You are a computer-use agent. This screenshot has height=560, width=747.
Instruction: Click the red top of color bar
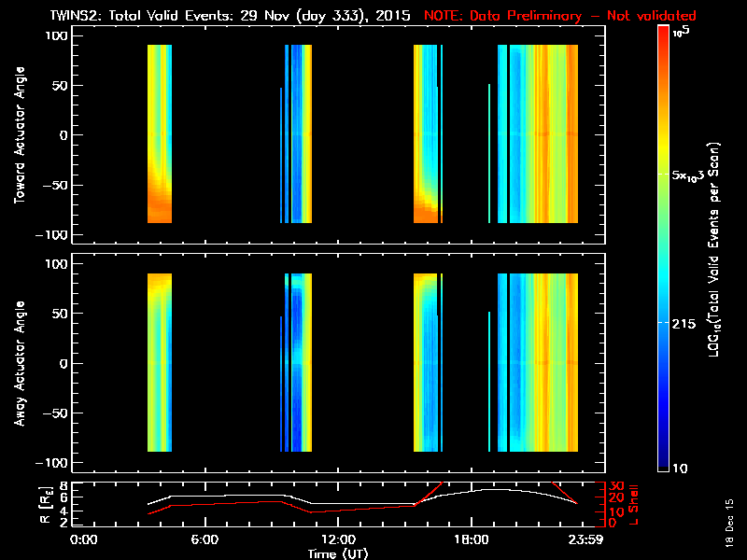[x=663, y=35]
